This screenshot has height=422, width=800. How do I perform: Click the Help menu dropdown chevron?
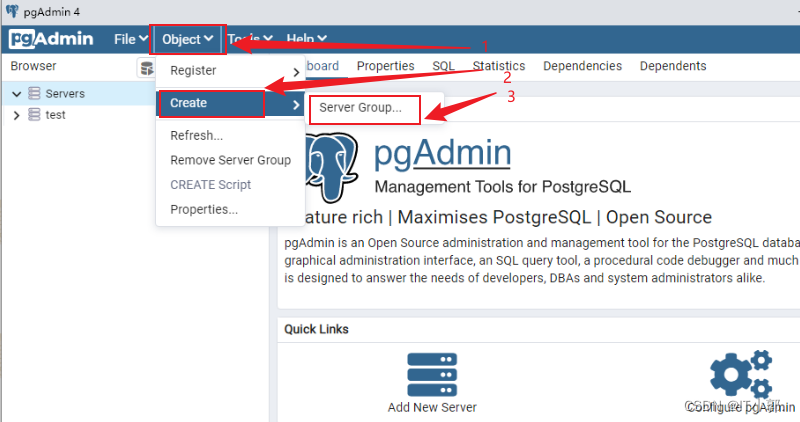point(321,39)
